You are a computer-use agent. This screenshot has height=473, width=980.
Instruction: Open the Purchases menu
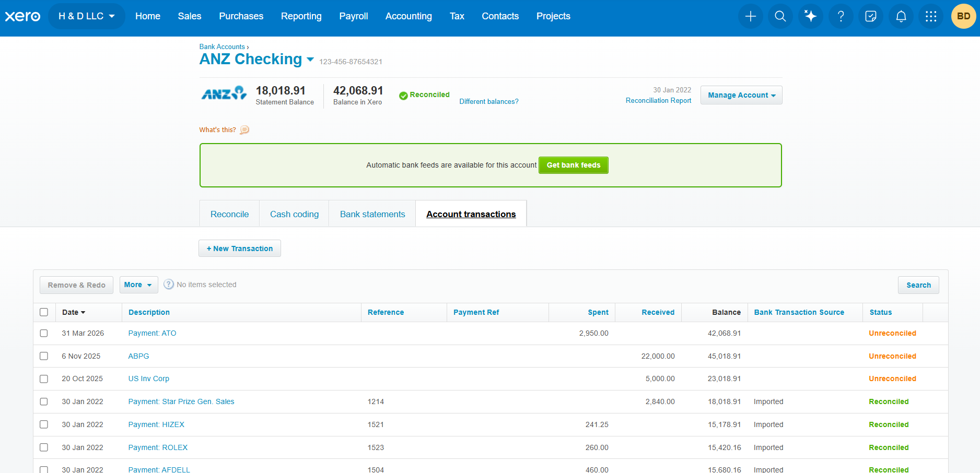(x=241, y=16)
